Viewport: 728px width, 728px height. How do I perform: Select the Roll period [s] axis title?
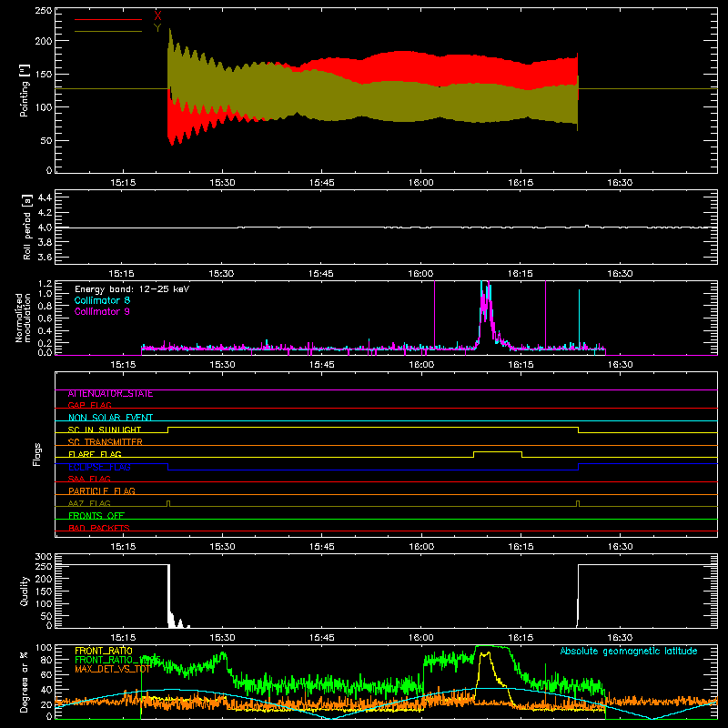(x=27, y=227)
